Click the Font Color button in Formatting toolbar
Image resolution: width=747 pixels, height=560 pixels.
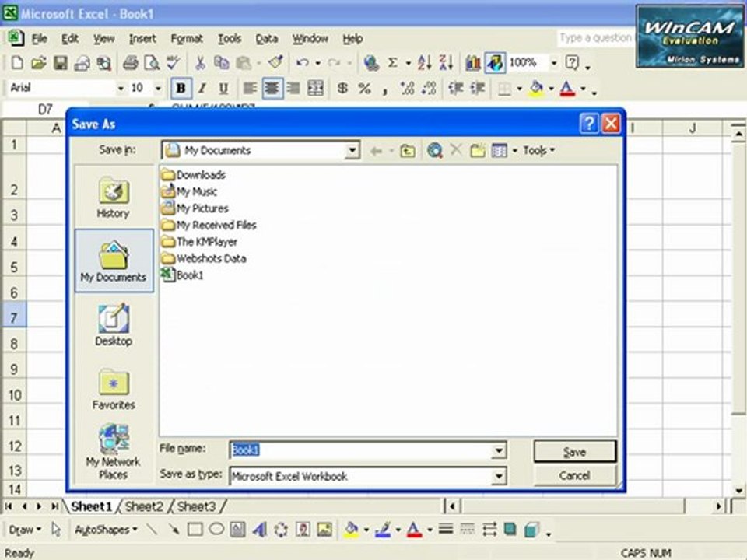[567, 88]
